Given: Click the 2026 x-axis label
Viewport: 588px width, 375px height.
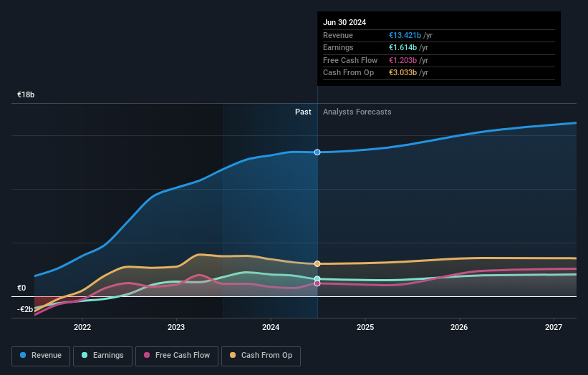Looking at the screenshot, I should tap(459, 327).
